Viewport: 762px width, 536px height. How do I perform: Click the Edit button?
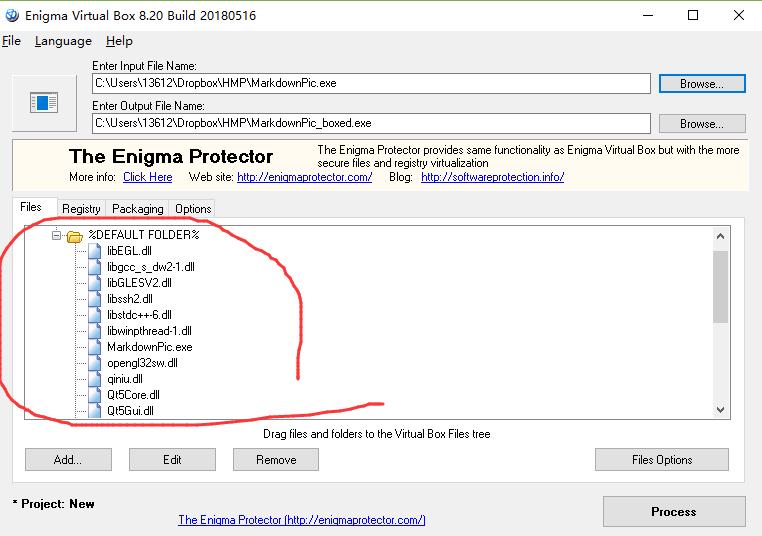[172, 460]
